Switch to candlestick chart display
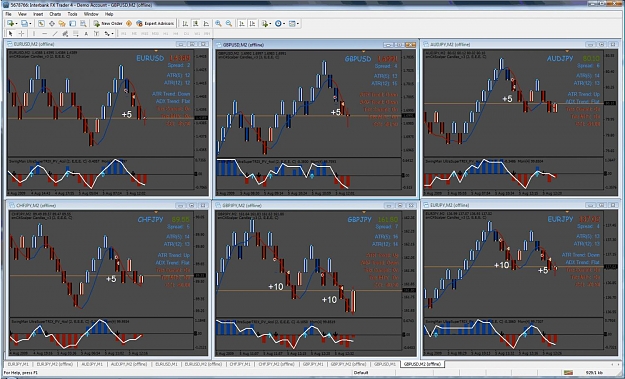 tap(195, 24)
